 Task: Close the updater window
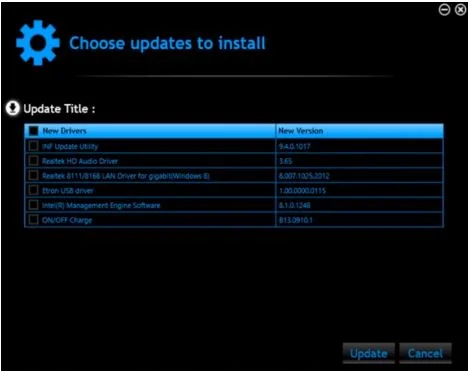pyautogui.click(x=461, y=10)
